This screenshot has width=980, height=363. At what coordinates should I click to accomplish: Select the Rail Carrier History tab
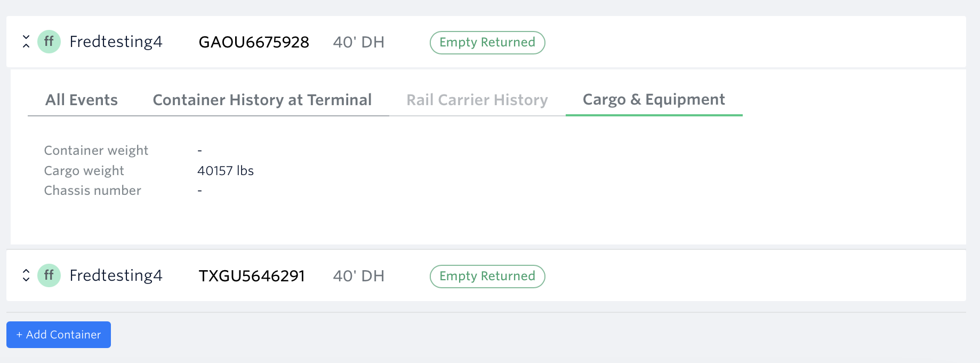point(477,100)
